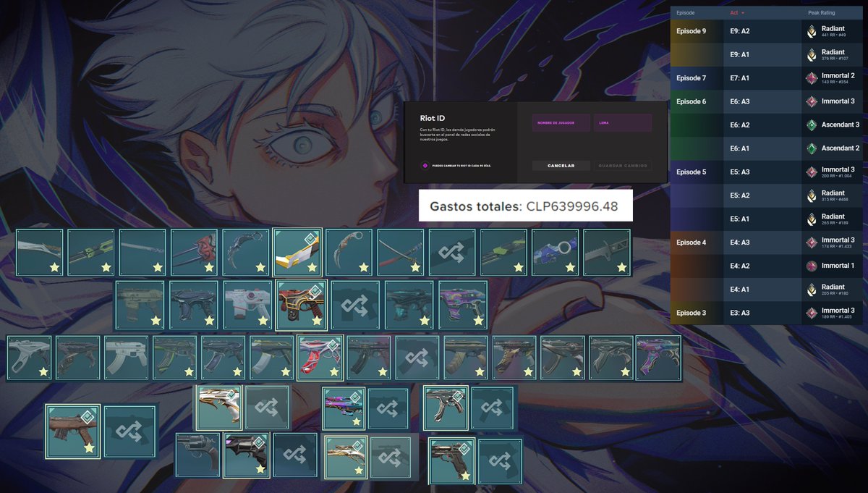
Task: Click the Immortal 2 rank icon
Action: [x=812, y=78]
